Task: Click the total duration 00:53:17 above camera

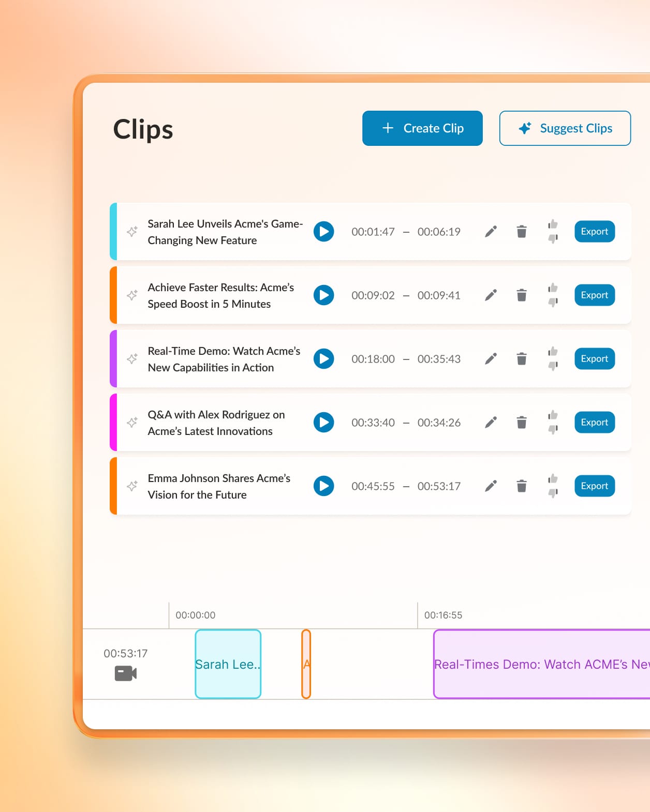Action: point(126,653)
